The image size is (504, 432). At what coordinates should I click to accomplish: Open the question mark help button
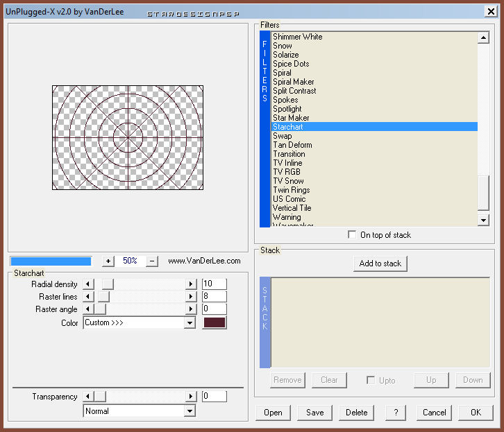(395, 413)
